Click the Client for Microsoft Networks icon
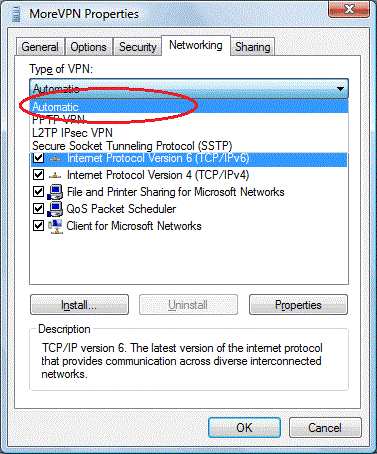The width and height of the screenshot is (377, 454). click(x=55, y=226)
